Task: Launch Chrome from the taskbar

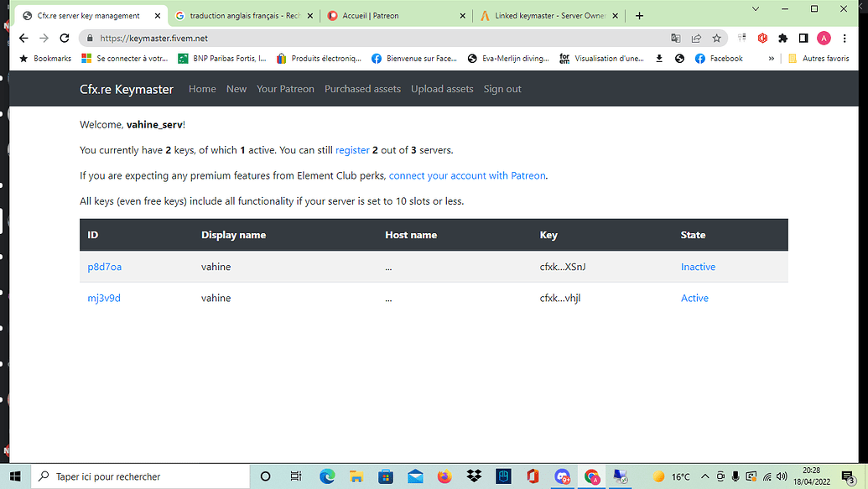Action: pos(590,476)
